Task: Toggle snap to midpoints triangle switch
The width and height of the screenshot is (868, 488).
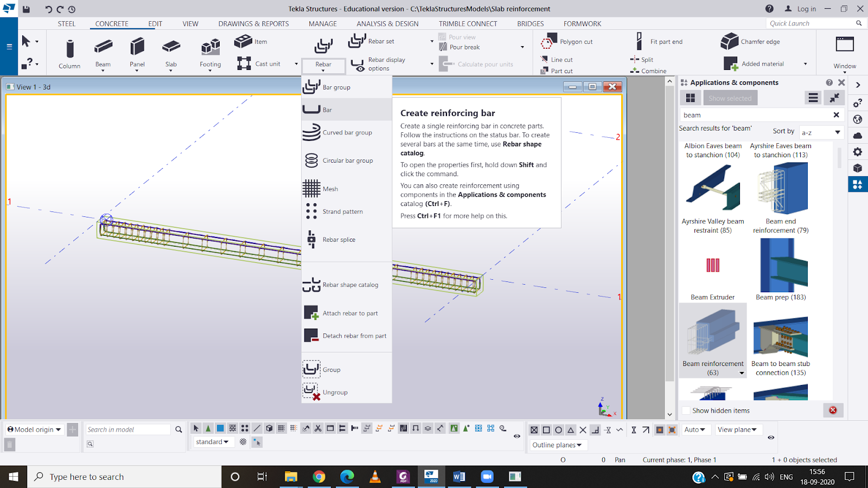Action: [571, 430]
